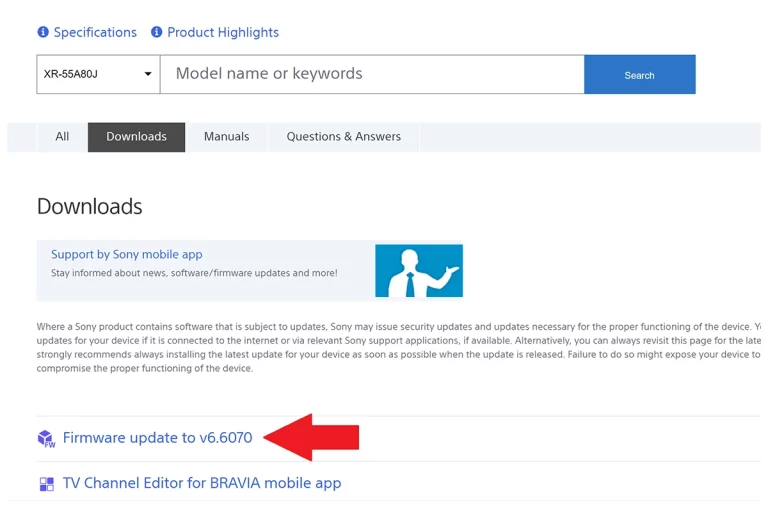
Task: Switch to the All tab
Action: [62, 137]
